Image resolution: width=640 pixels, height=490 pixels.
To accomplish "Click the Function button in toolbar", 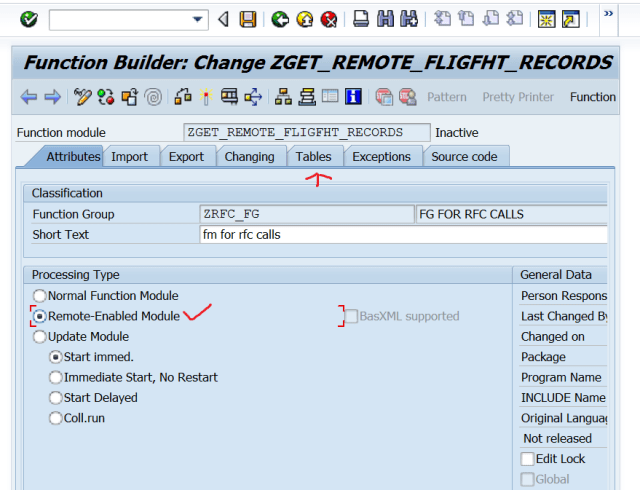I will pos(593,97).
